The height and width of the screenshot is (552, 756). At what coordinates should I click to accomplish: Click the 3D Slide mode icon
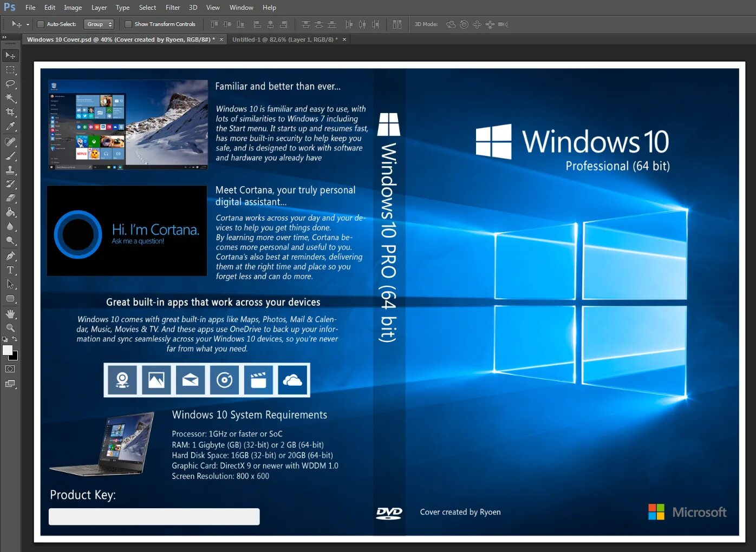tap(490, 24)
